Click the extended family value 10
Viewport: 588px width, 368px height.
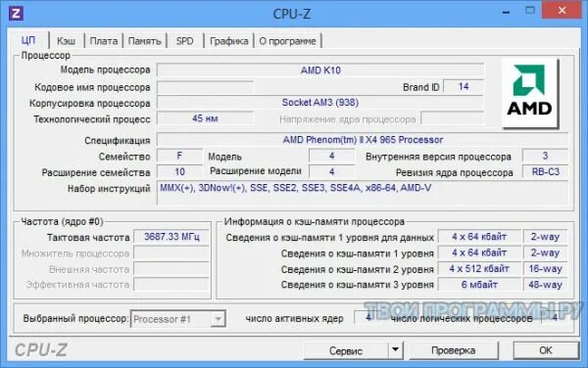coord(179,172)
